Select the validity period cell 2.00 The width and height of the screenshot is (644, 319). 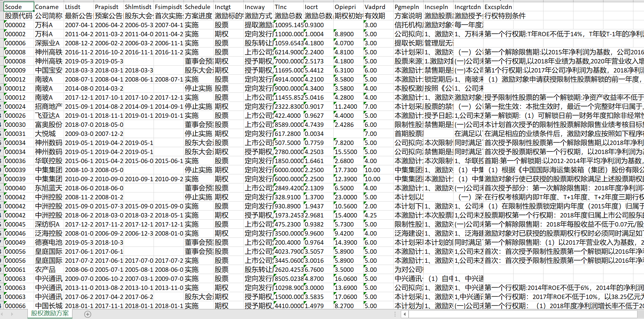pos(378,206)
